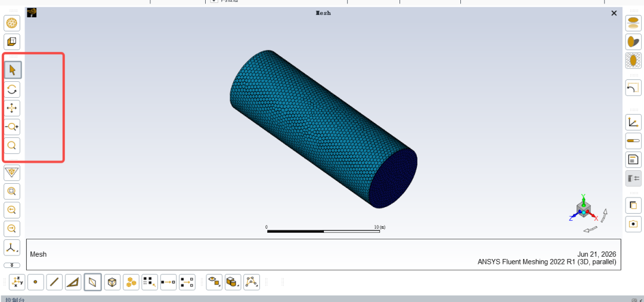Image resolution: width=644 pixels, height=302 pixels.
Task: Select the triangle face selection filter
Action: [x=73, y=282]
